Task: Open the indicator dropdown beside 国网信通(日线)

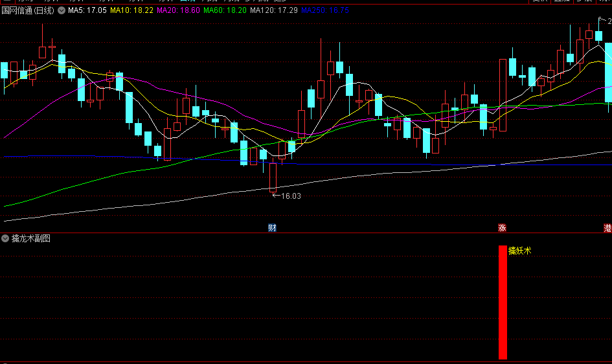Action: [x=62, y=10]
